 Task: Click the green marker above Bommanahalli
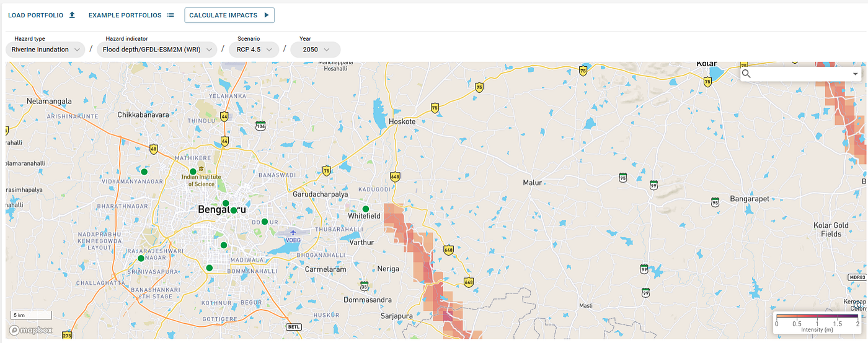pyautogui.click(x=210, y=268)
